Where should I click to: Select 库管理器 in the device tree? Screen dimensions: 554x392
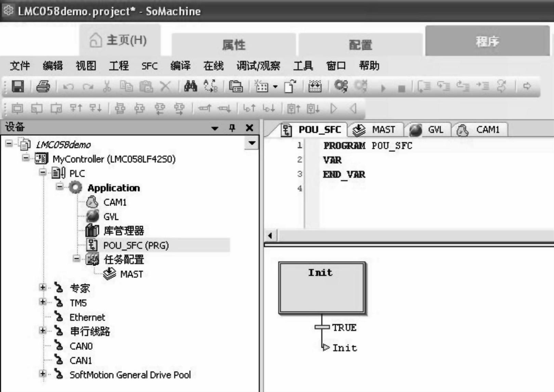click(123, 231)
